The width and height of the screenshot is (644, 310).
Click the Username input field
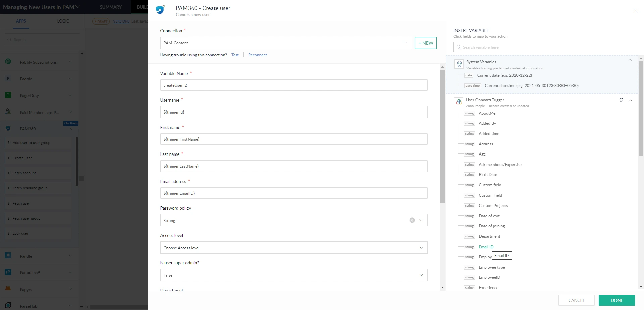click(x=293, y=112)
